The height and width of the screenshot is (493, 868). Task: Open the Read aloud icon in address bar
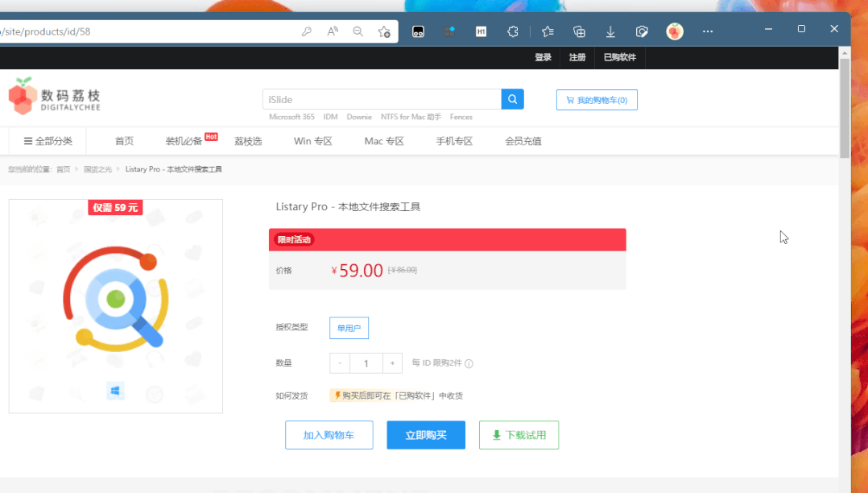click(332, 31)
